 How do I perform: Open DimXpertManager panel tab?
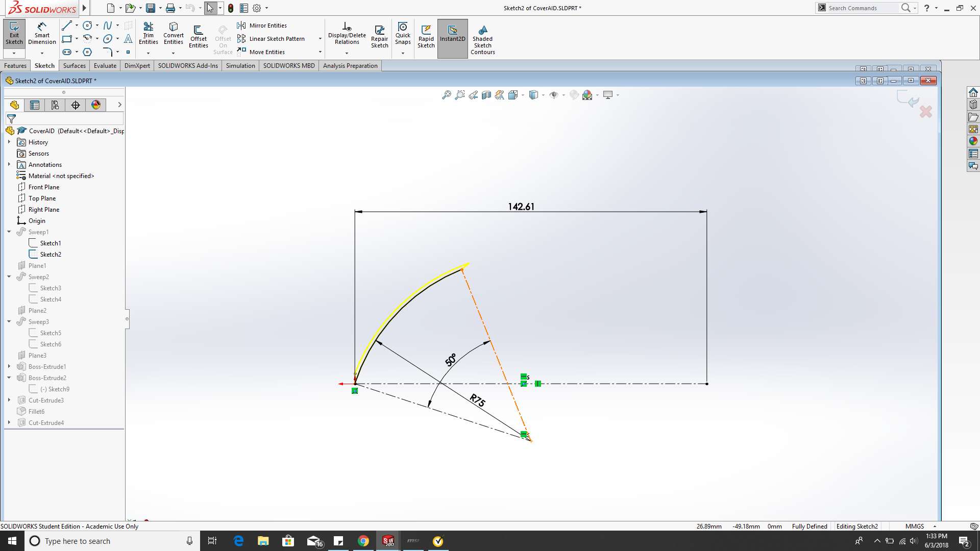(76, 105)
